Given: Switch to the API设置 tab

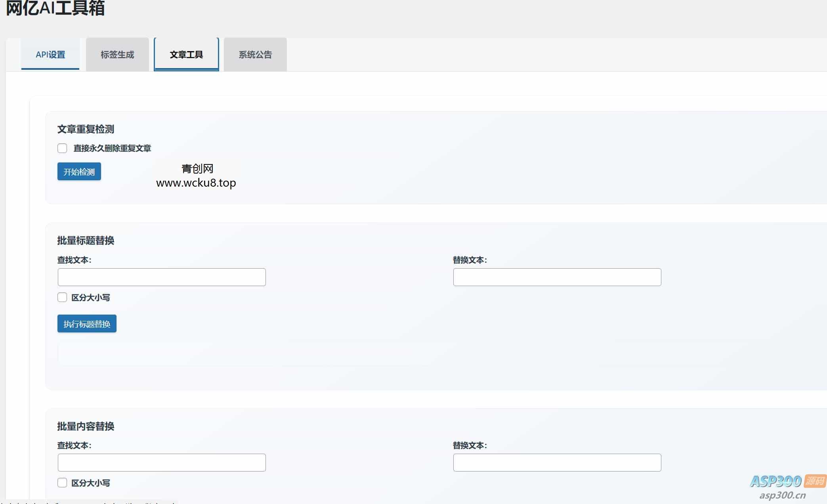Looking at the screenshot, I should point(50,55).
